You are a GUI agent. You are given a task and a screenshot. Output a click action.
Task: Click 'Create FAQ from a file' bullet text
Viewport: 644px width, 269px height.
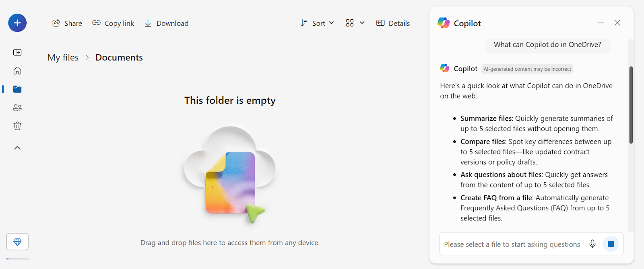coord(496,198)
